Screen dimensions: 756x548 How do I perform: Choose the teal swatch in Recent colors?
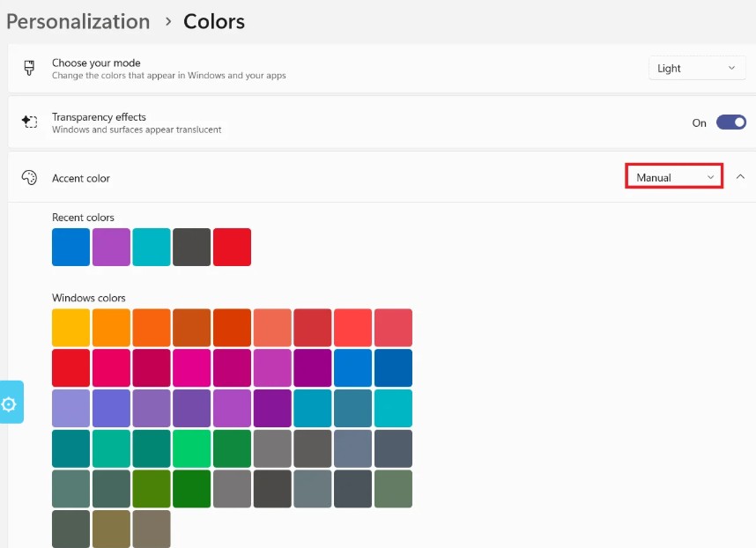152,247
